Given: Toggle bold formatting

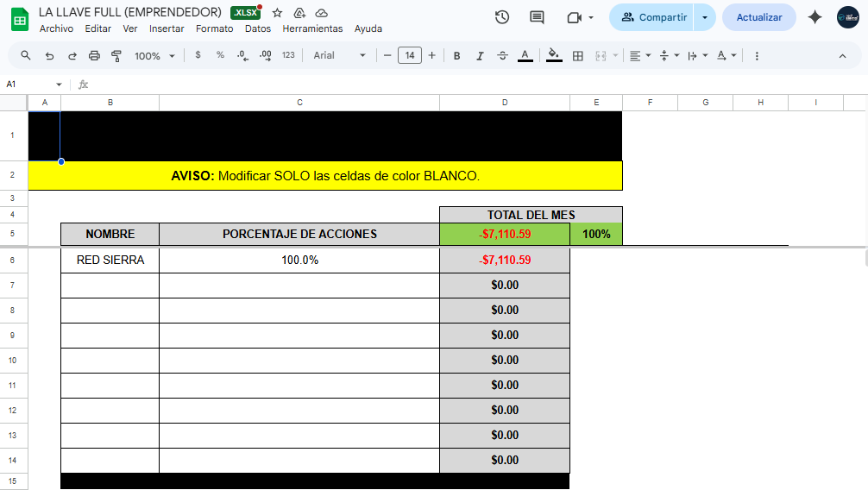Looking at the screenshot, I should click(x=456, y=55).
